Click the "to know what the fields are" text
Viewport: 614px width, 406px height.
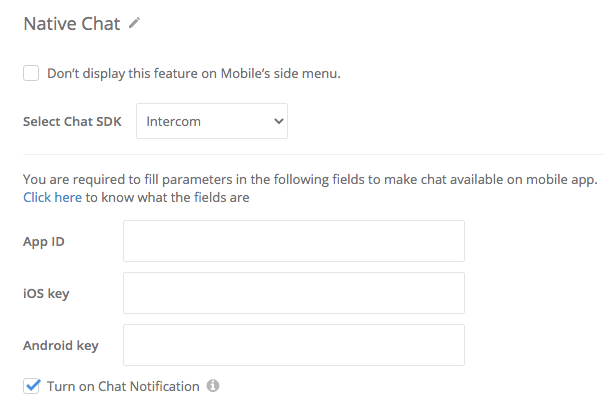(167, 197)
